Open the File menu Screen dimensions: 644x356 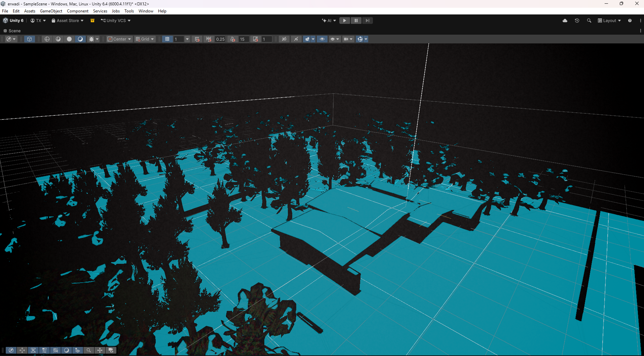tap(5, 11)
